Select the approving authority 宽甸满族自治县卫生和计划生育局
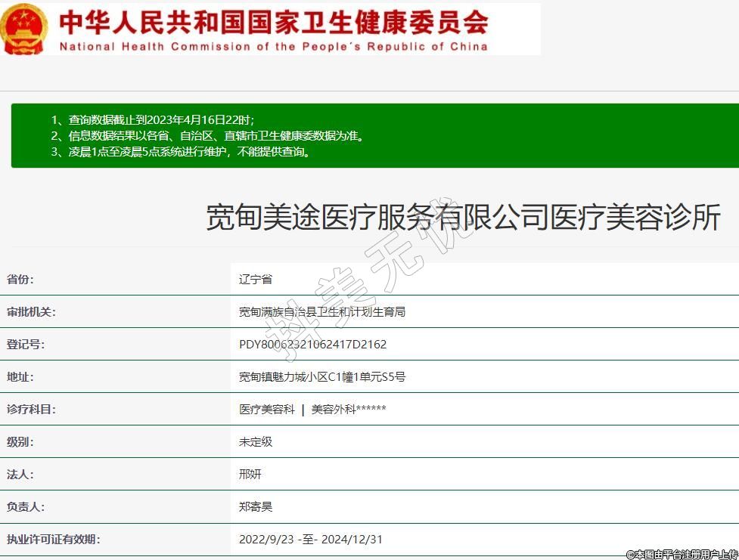The width and height of the screenshot is (739, 560). (322, 312)
